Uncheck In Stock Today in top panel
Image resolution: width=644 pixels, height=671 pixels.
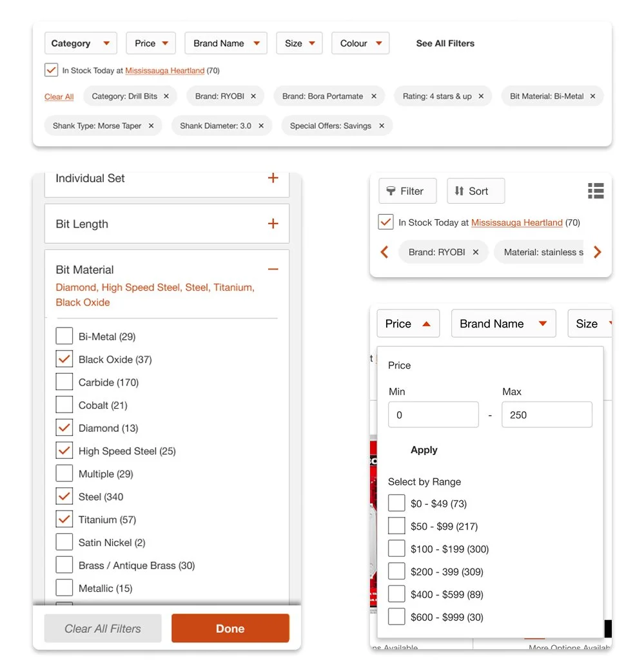[52, 70]
